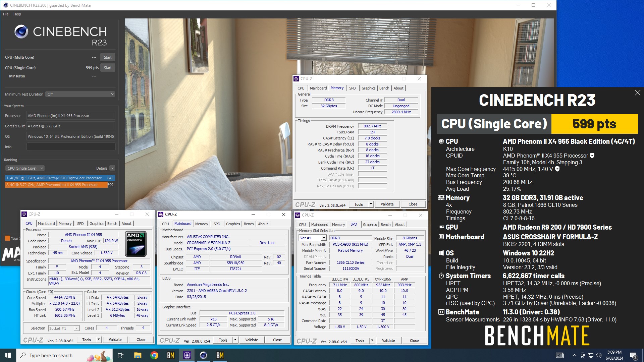Open Task View from the taskbar

(x=121, y=355)
